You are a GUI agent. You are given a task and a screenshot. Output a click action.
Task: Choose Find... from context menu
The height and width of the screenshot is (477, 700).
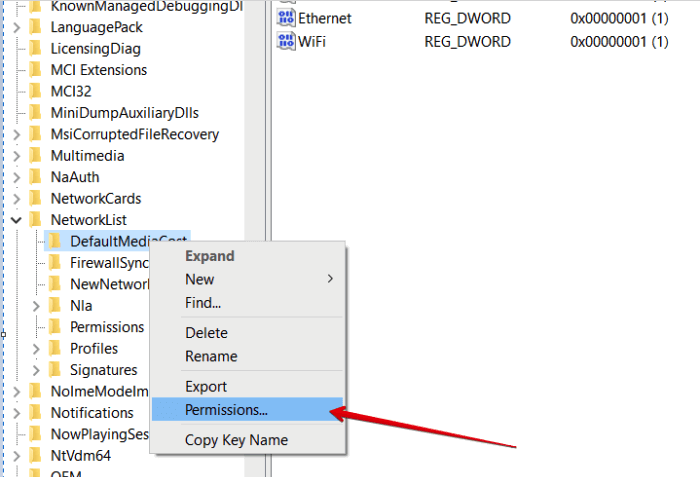pos(248,302)
